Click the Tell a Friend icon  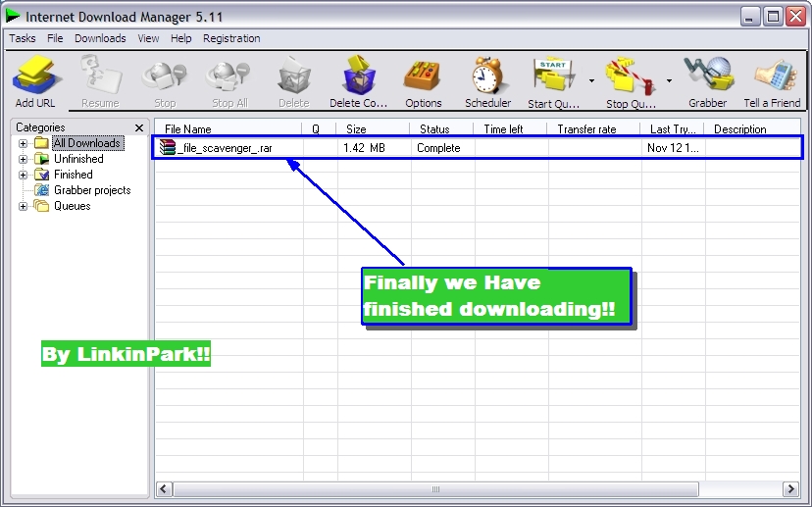pyautogui.click(x=774, y=76)
